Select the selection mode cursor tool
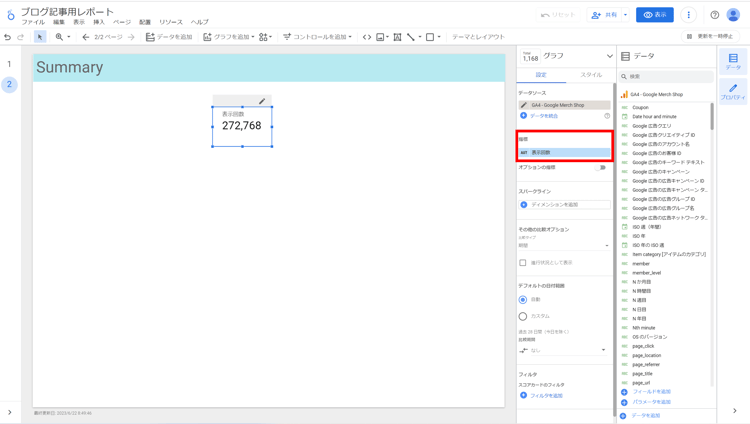 tap(40, 37)
